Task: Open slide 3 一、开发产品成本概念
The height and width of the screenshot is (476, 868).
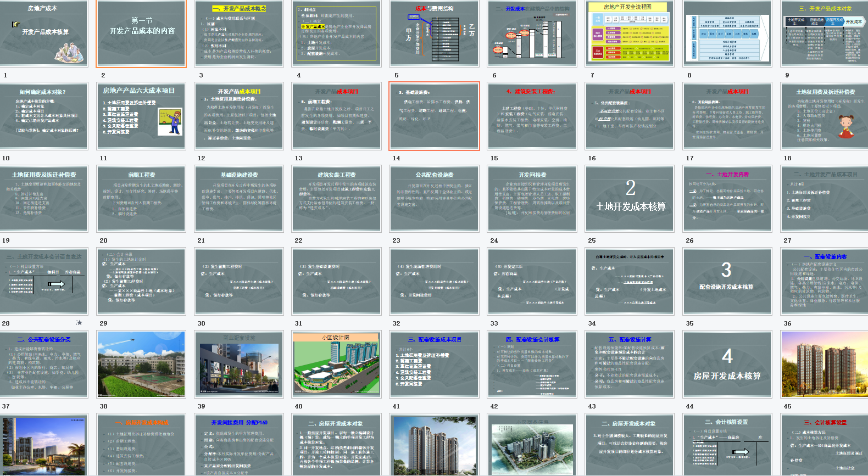Action: click(x=239, y=33)
